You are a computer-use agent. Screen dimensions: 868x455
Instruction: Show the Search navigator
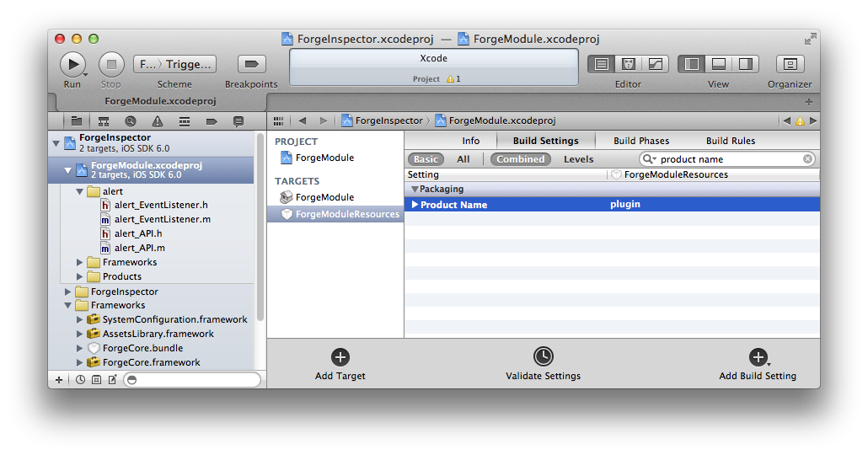coord(131,121)
